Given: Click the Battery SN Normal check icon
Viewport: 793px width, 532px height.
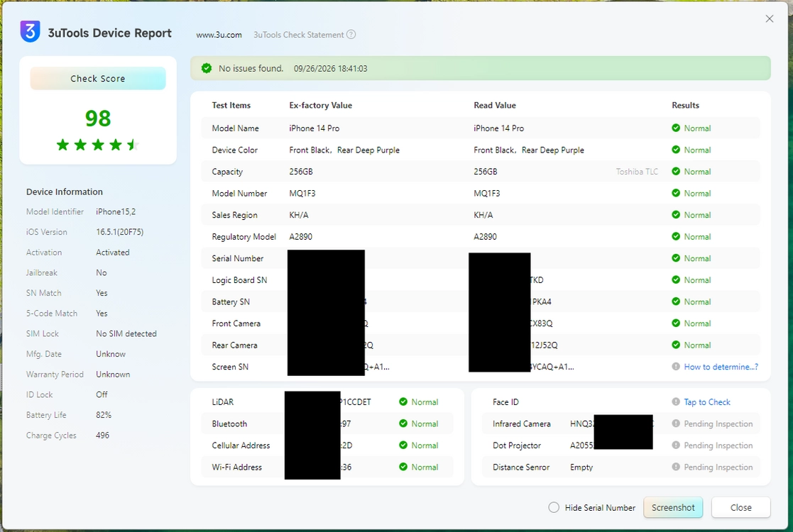Looking at the screenshot, I should [676, 301].
